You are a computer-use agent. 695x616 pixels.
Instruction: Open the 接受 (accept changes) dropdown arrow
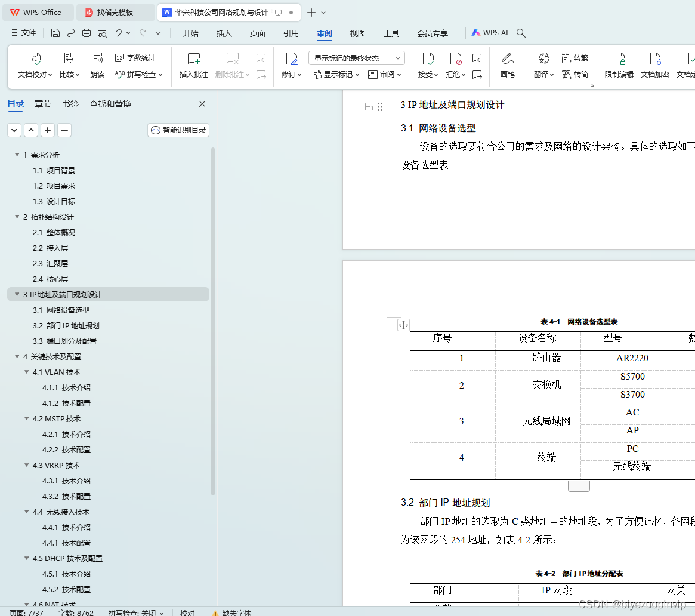tap(435, 74)
